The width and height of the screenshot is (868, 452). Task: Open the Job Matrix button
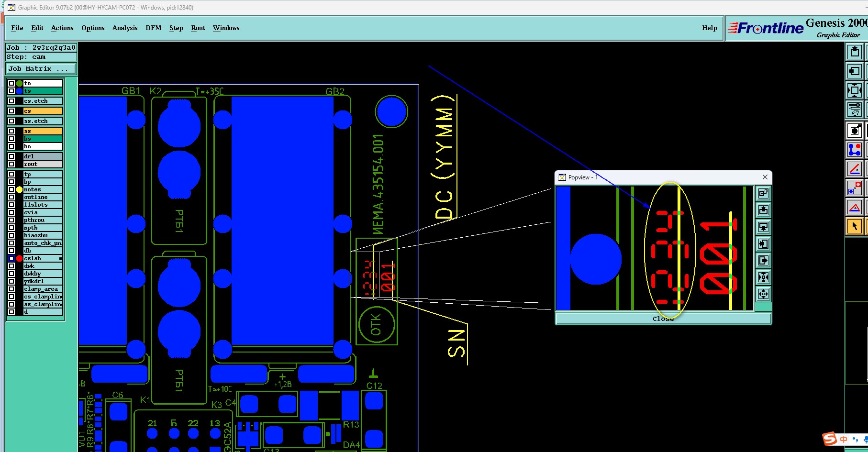click(x=41, y=69)
